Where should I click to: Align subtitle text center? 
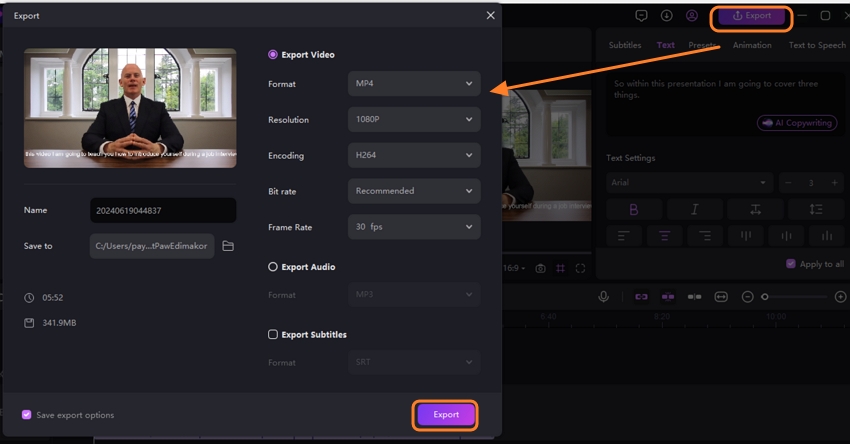pos(664,236)
